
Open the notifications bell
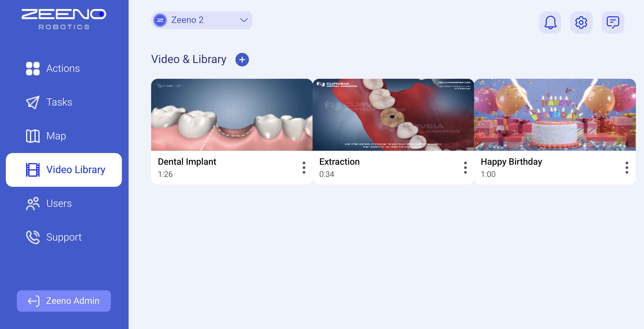[550, 23]
